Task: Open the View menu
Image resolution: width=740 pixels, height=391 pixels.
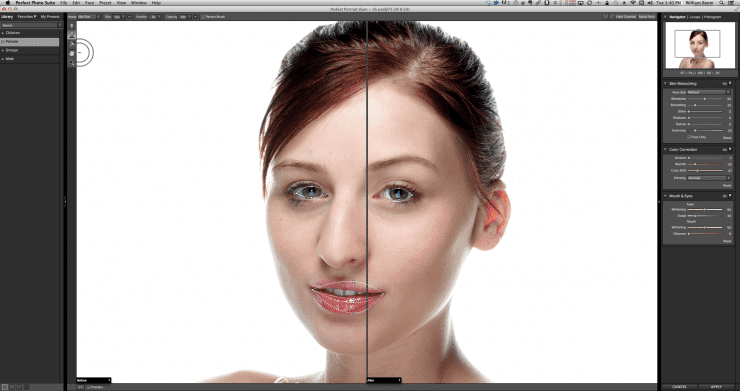Action: [121, 3]
